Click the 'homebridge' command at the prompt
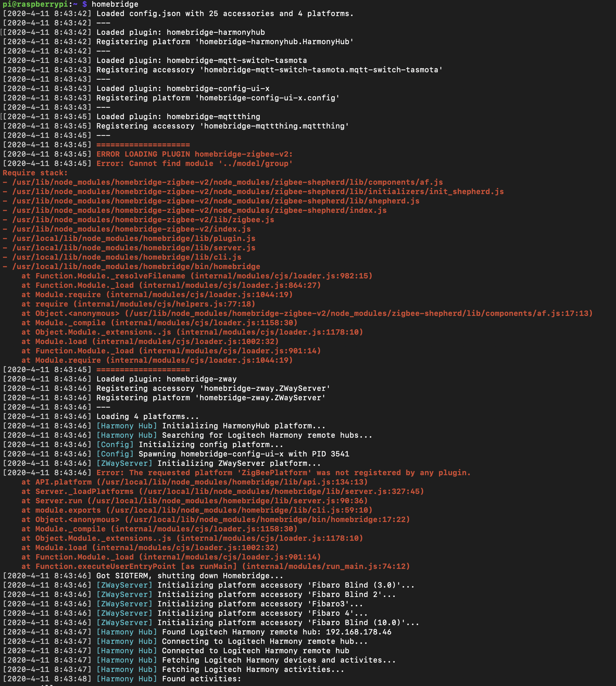 click(115, 4)
